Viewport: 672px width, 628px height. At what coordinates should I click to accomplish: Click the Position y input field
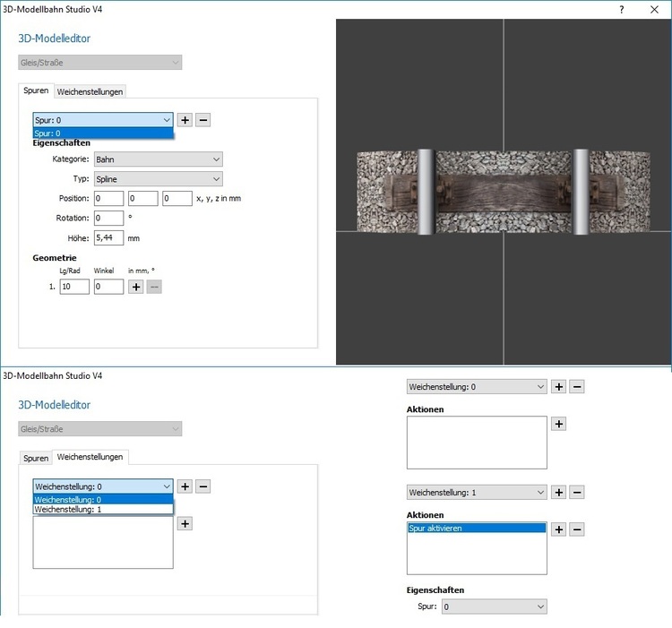(143, 198)
